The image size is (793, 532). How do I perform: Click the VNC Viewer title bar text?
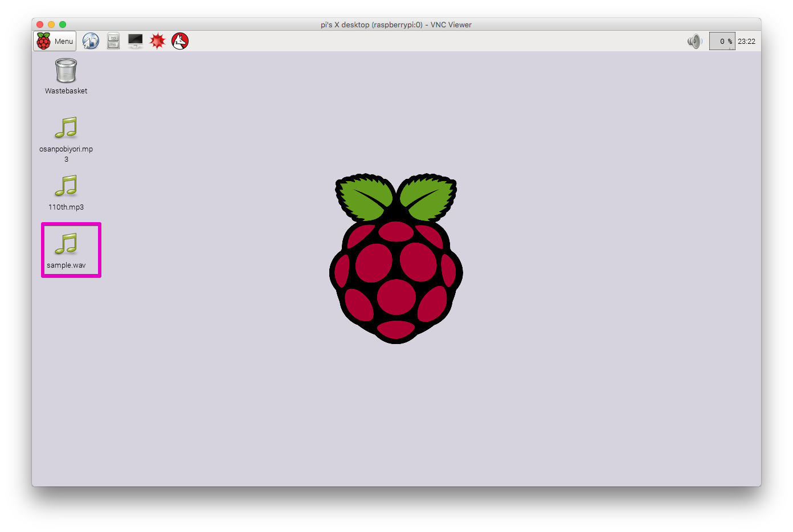pos(395,24)
